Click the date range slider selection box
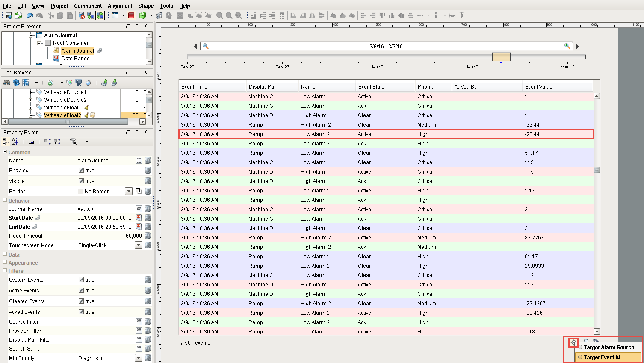 [501, 57]
